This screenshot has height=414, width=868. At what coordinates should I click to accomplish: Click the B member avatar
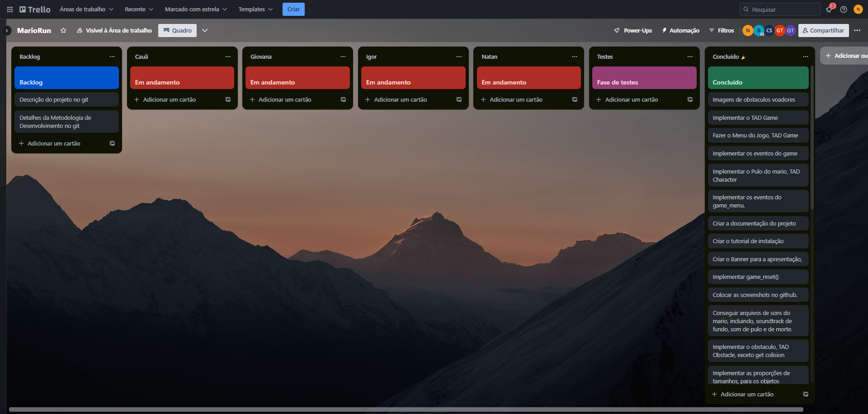(x=759, y=30)
